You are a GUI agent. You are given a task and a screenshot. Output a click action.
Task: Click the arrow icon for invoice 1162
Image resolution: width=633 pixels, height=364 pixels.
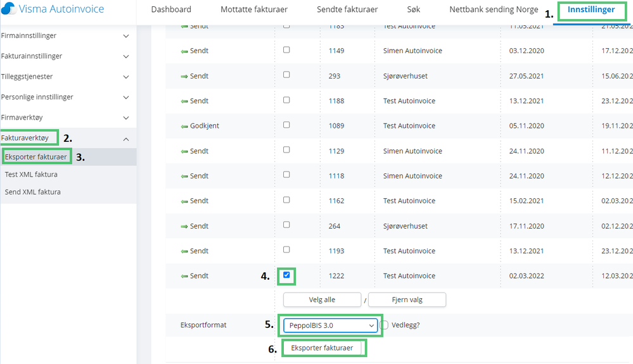point(184,201)
